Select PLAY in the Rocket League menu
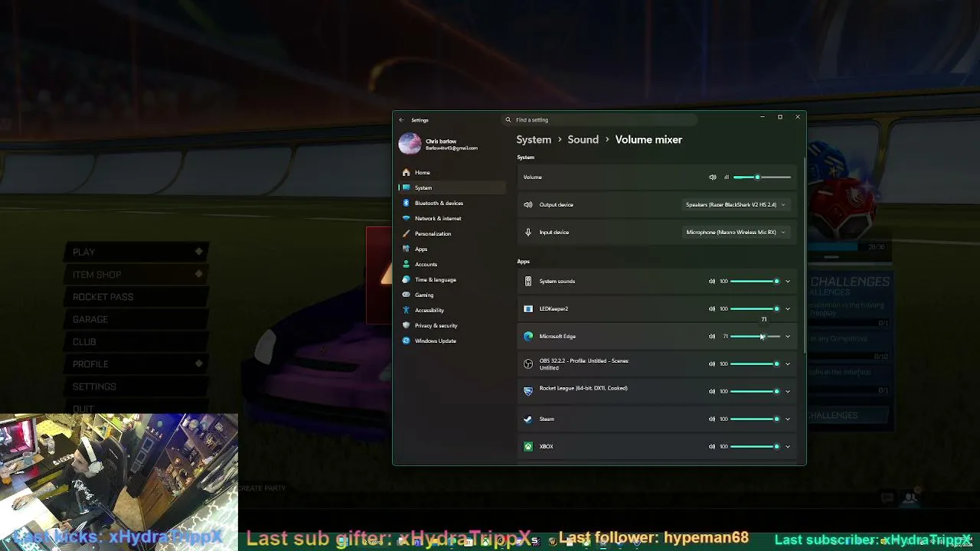 136,252
